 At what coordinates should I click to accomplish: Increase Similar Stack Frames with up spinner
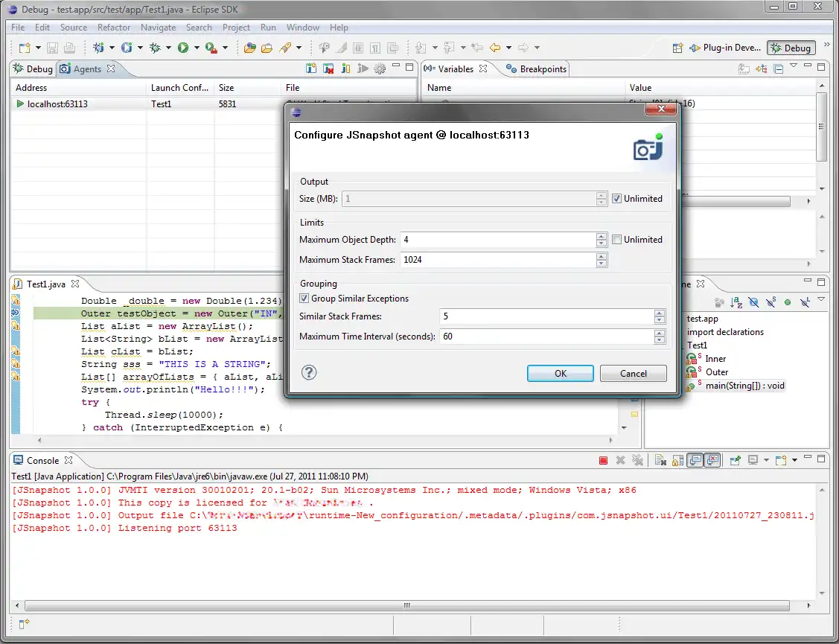click(660, 313)
